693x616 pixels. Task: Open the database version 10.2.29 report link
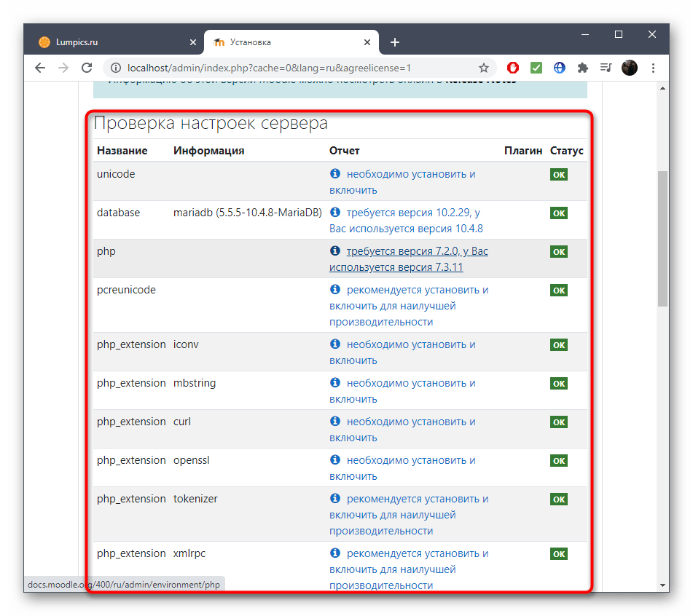tap(406, 221)
